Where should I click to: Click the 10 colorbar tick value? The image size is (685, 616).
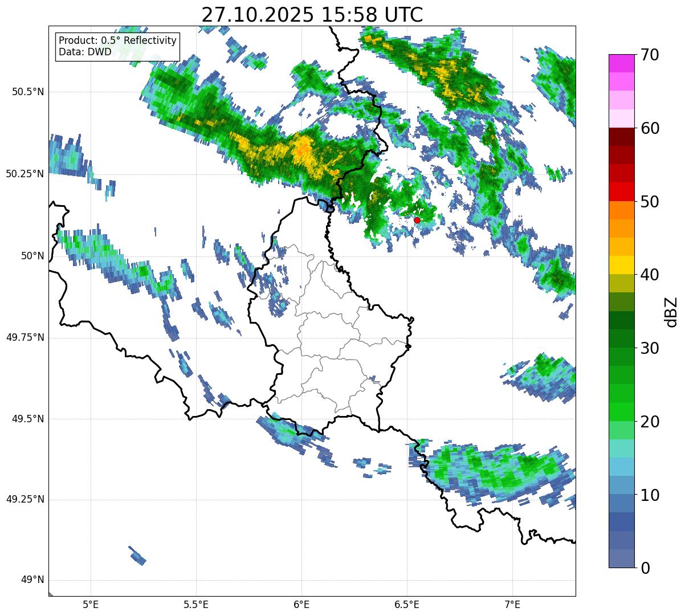click(x=649, y=495)
